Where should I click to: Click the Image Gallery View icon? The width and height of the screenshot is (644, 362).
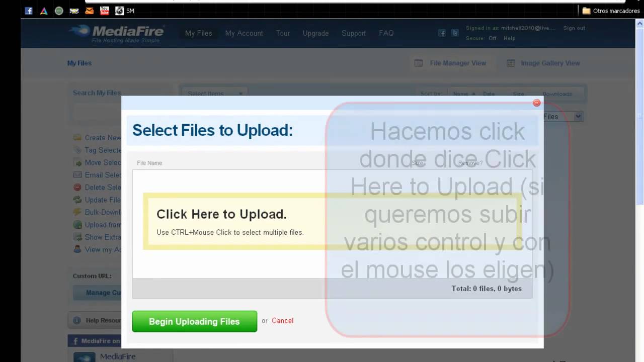pos(511,63)
